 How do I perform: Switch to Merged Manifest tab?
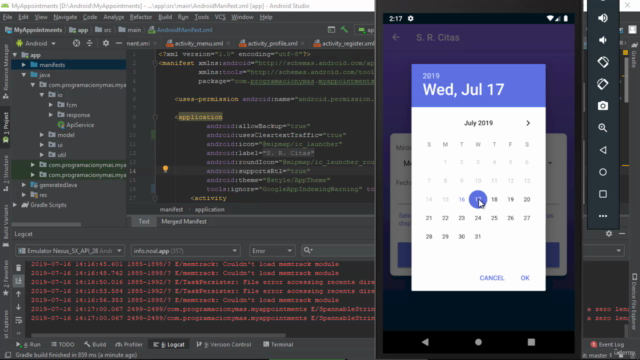[x=184, y=222]
